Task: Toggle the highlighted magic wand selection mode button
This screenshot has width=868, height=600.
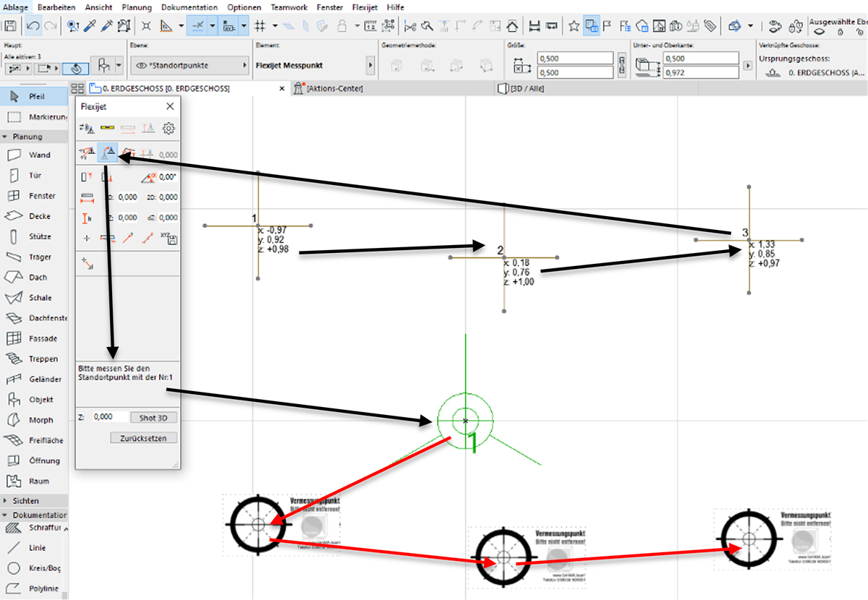Action: [76, 68]
